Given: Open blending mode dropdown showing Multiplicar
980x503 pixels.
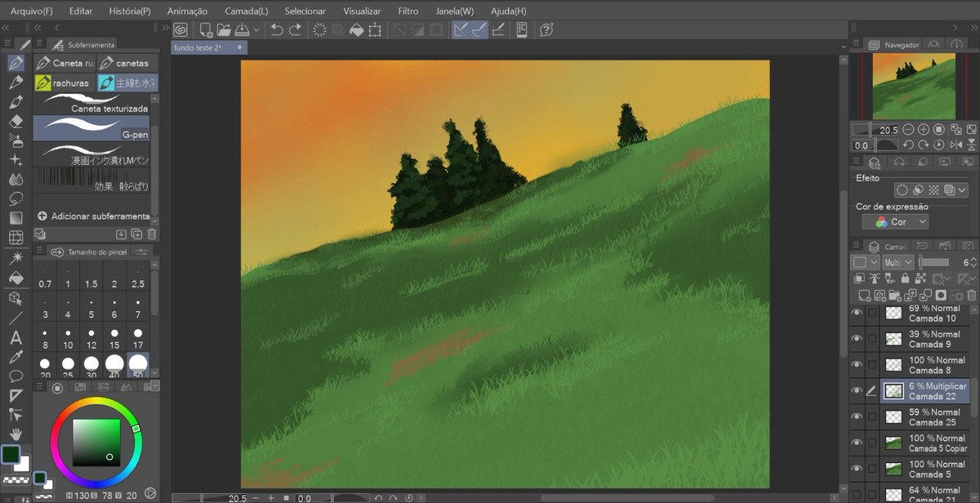Looking at the screenshot, I should [x=898, y=262].
